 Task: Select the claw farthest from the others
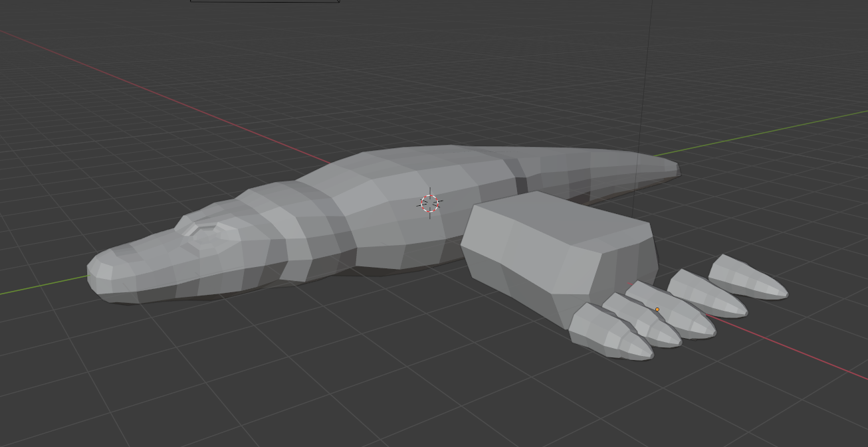[748, 278]
